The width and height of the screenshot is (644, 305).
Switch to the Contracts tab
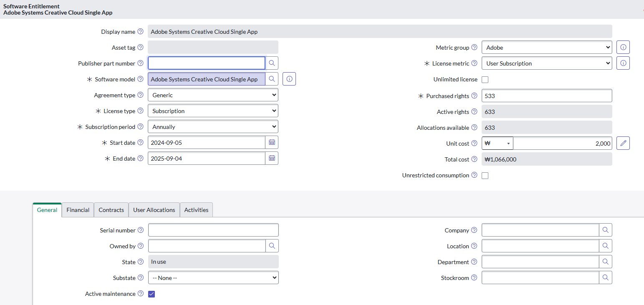[x=111, y=210]
